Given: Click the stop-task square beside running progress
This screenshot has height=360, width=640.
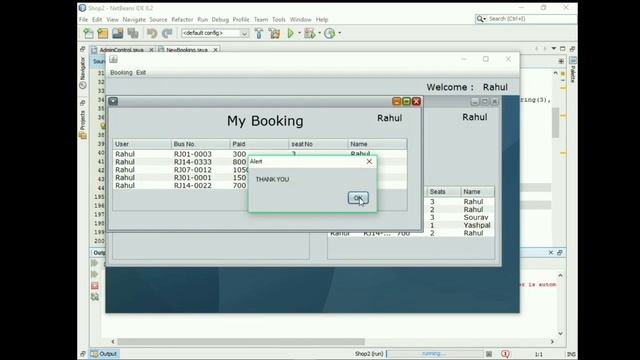Looking at the screenshot, I should 489,354.
